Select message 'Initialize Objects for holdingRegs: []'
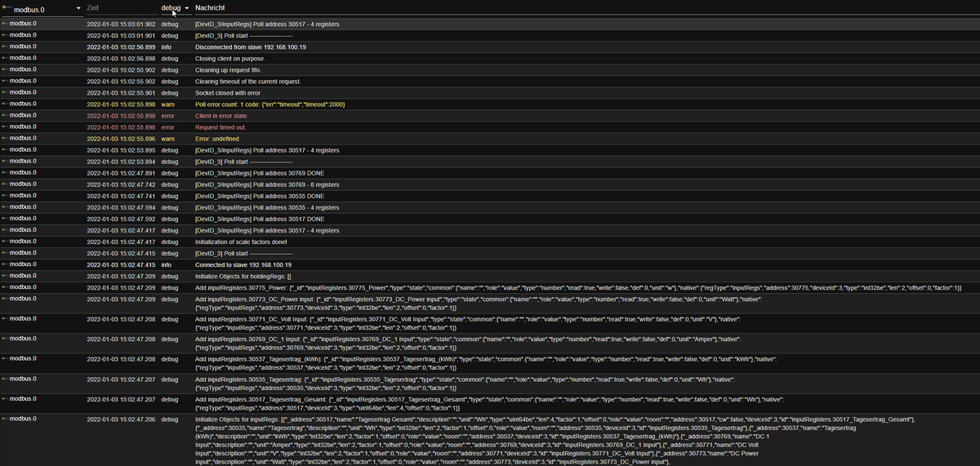This screenshot has height=466, width=980. 243,277
